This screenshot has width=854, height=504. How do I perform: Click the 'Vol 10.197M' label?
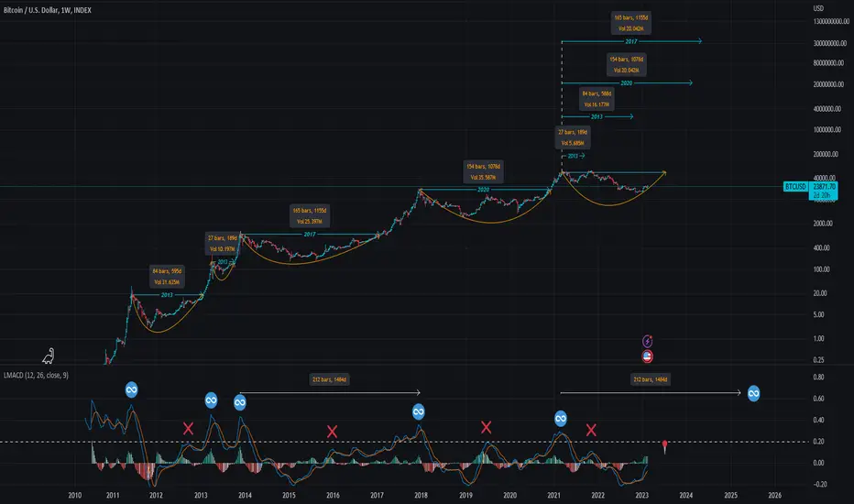click(223, 249)
